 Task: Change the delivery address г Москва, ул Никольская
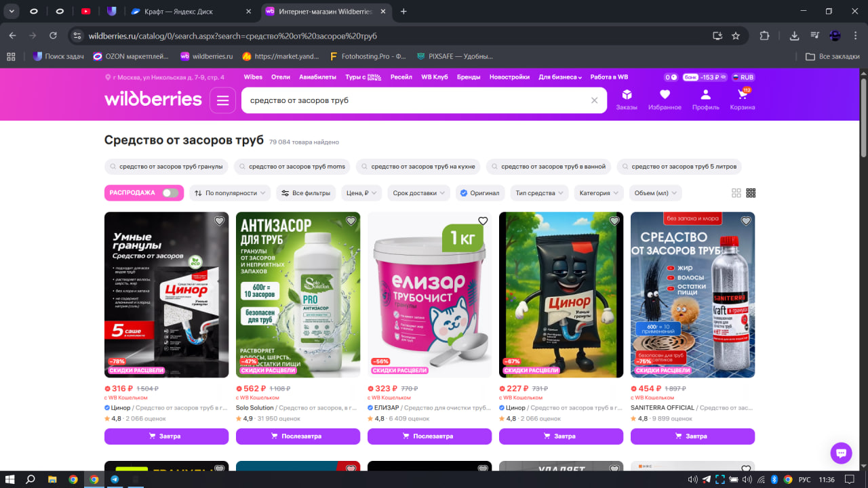point(165,77)
